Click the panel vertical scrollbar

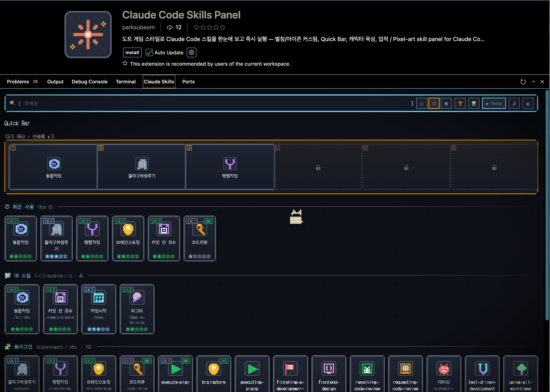[x=547, y=205]
